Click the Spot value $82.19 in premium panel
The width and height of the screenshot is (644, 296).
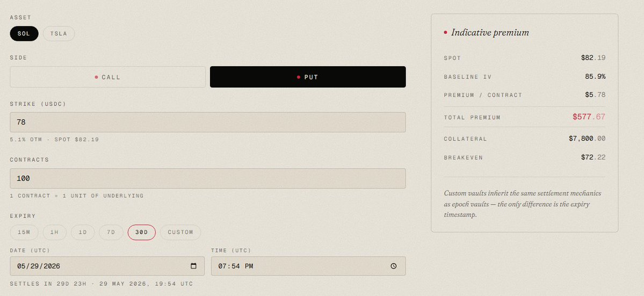[x=593, y=58]
